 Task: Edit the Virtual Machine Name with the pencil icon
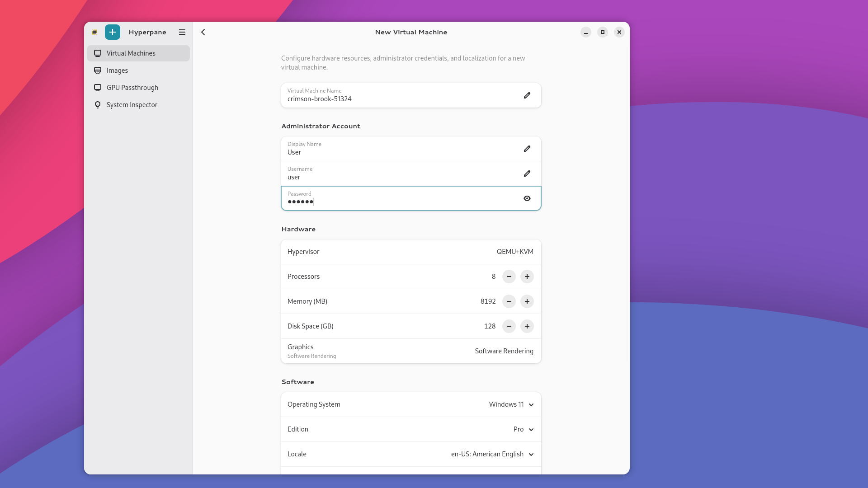tap(527, 95)
